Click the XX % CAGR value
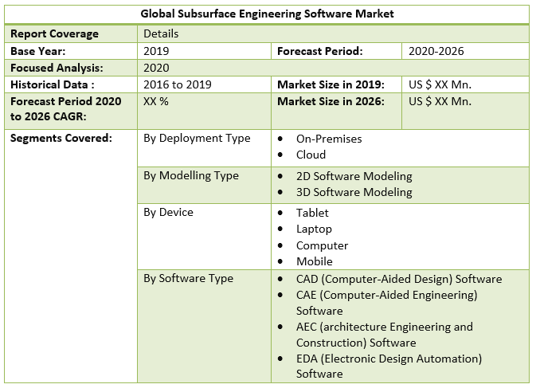 [155, 101]
